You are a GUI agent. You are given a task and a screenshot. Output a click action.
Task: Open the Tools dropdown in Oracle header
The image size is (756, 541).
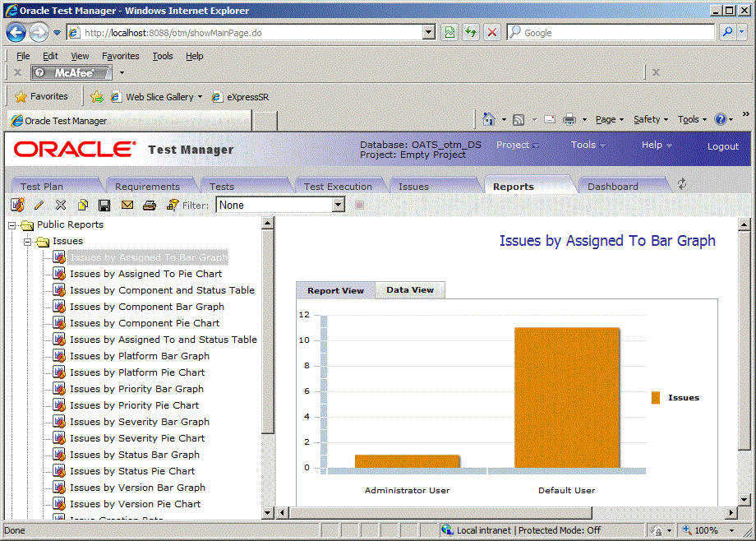tap(588, 145)
